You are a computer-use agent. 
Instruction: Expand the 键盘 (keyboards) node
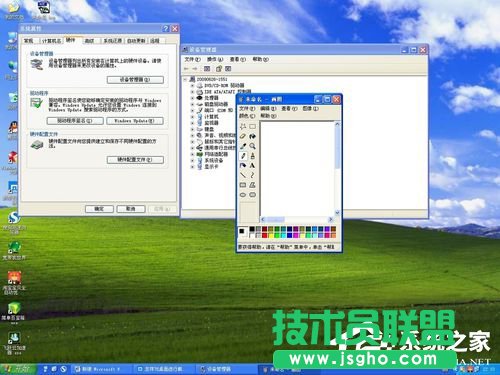(x=192, y=129)
